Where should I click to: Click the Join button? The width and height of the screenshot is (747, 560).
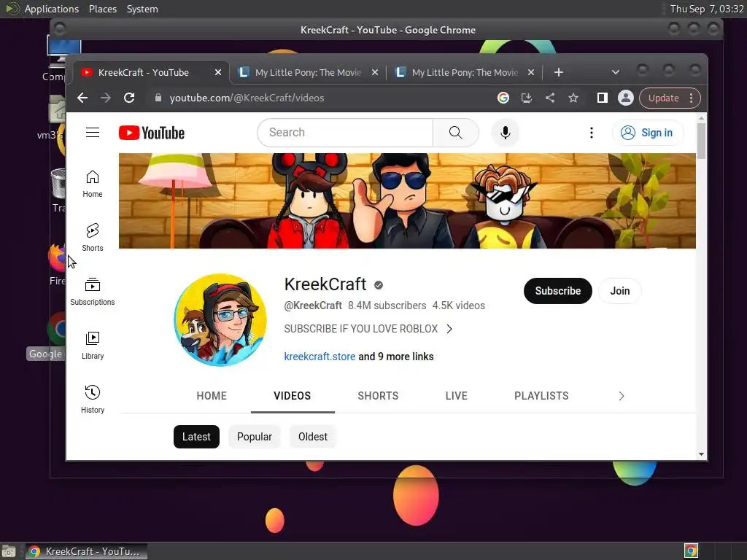coord(620,291)
